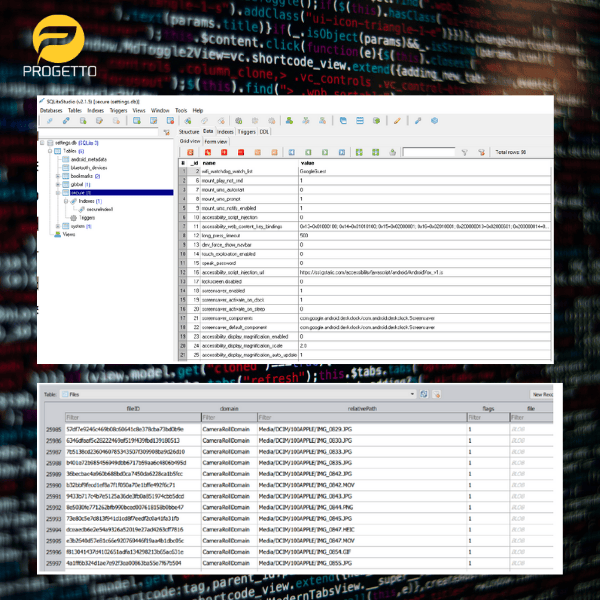
Task: Switch to the DDL tab
Action: coord(265,131)
